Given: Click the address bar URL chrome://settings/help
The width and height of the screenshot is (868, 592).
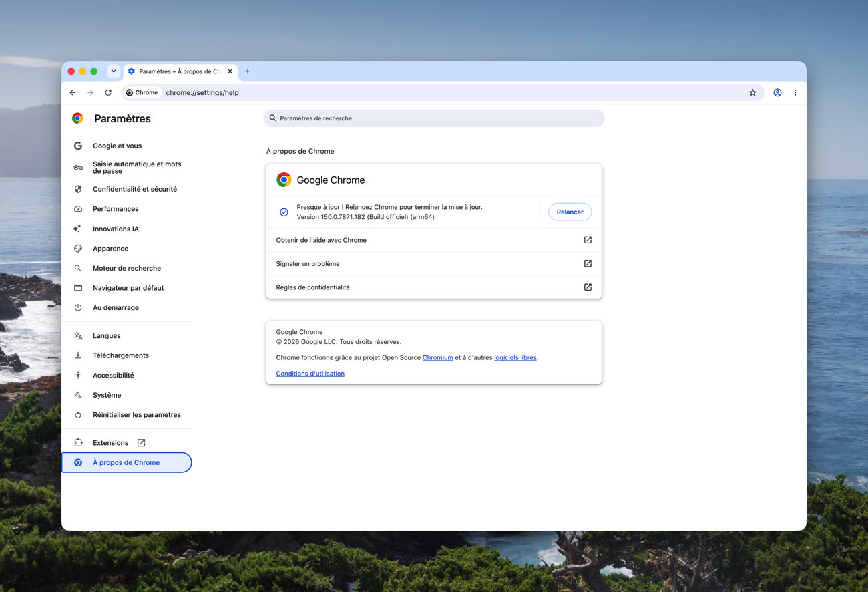Looking at the screenshot, I should pyautogui.click(x=202, y=93).
